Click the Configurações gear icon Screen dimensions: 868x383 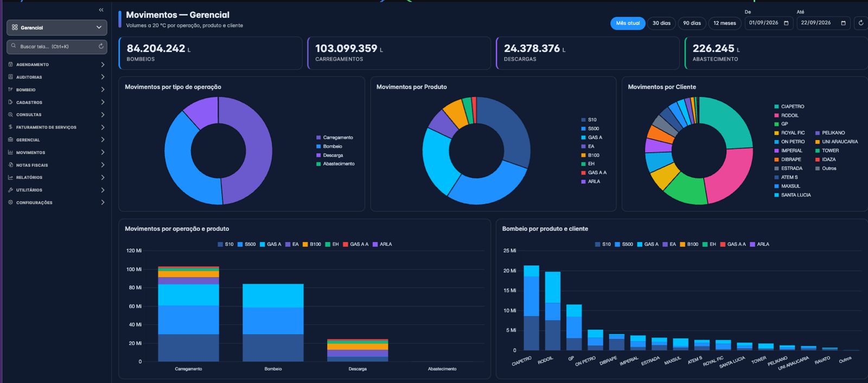tap(10, 202)
